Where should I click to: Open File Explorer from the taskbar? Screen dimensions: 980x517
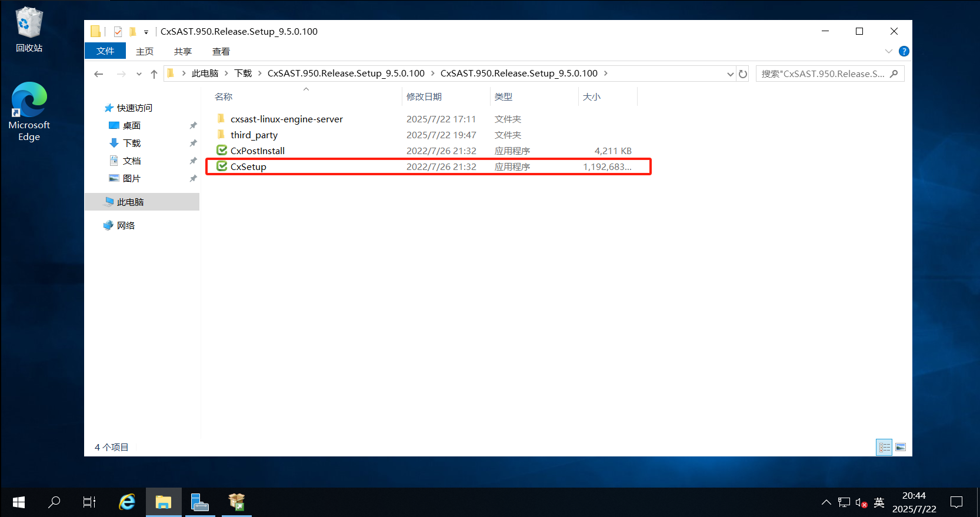tap(164, 502)
